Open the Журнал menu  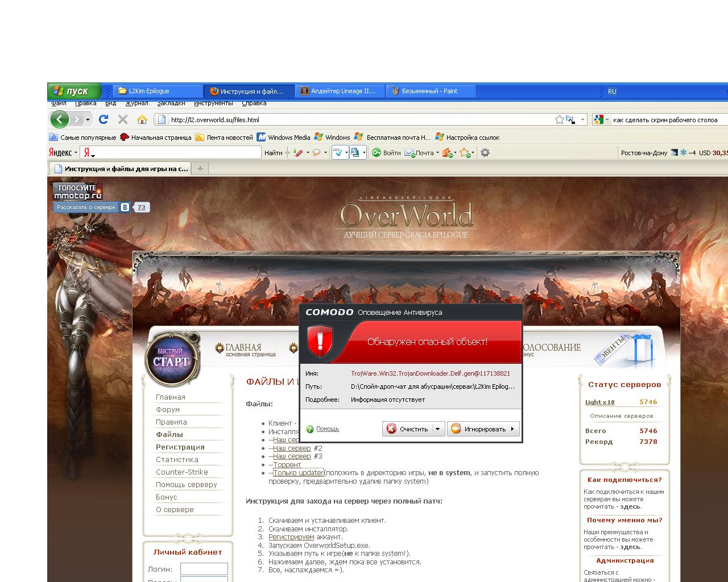click(x=136, y=103)
